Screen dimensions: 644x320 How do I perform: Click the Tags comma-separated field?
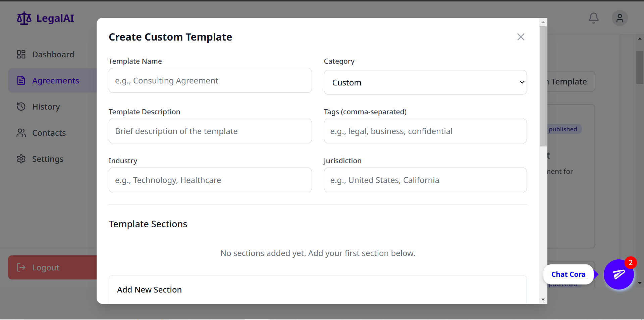pos(425,131)
